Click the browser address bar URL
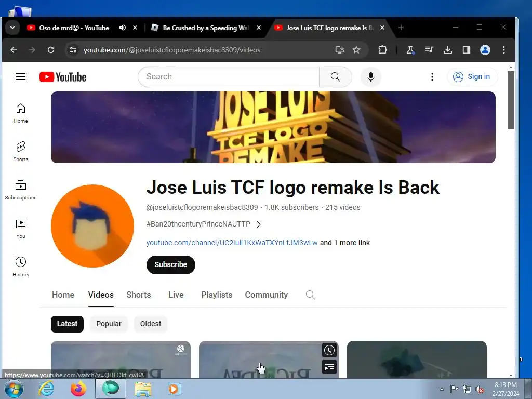This screenshot has width=532, height=399. (x=172, y=50)
